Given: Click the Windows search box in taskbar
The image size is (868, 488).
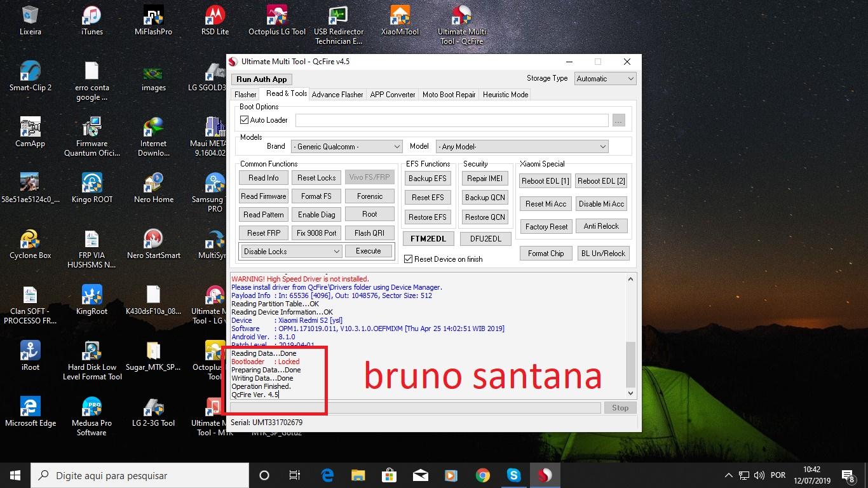Looking at the screenshot, I should 140,475.
